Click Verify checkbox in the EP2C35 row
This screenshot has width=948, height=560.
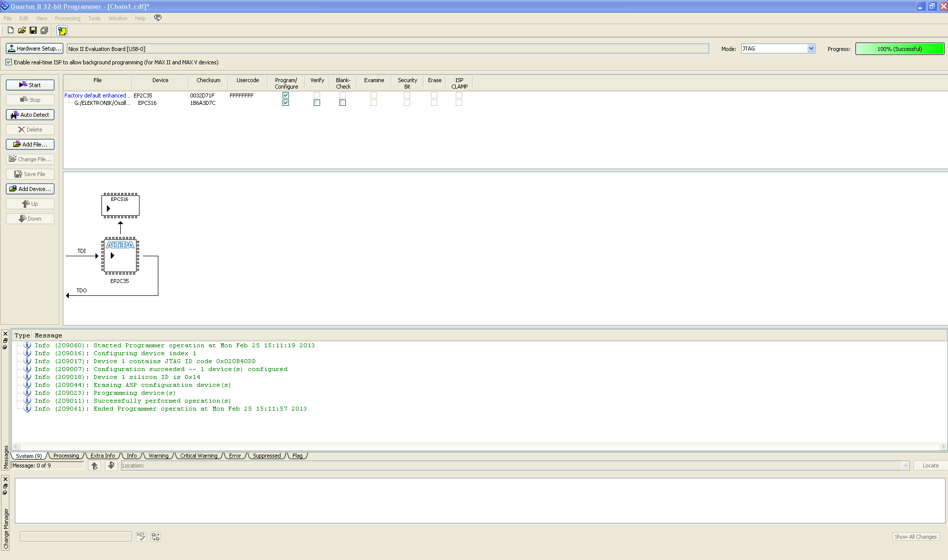[317, 95]
